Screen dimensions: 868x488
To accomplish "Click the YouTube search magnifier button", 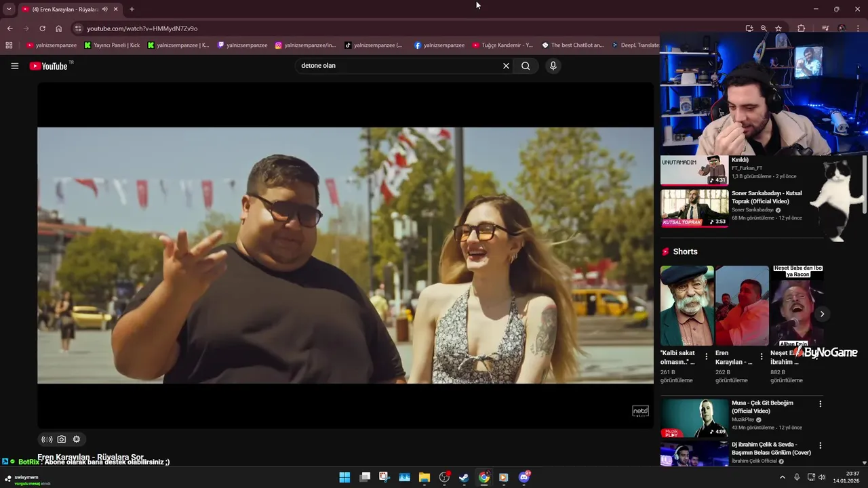I will [526, 66].
